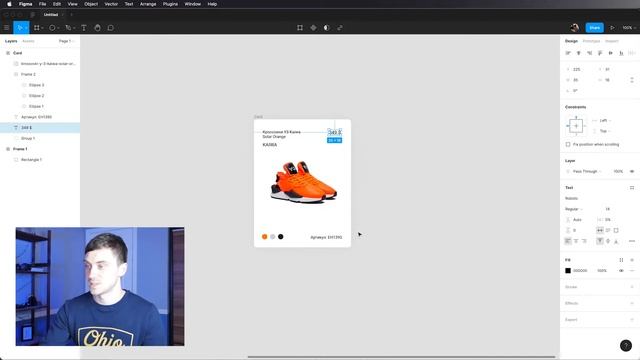Switch to the Prototype tab
The image size is (640, 360).
591,41
